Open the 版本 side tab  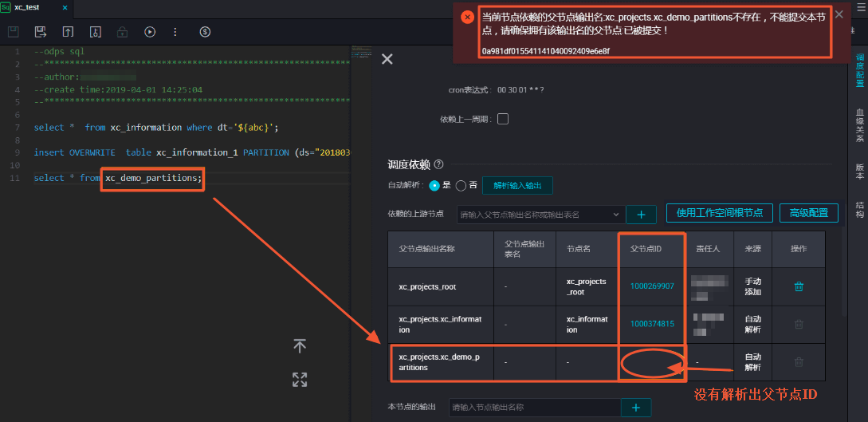[x=860, y=171]
